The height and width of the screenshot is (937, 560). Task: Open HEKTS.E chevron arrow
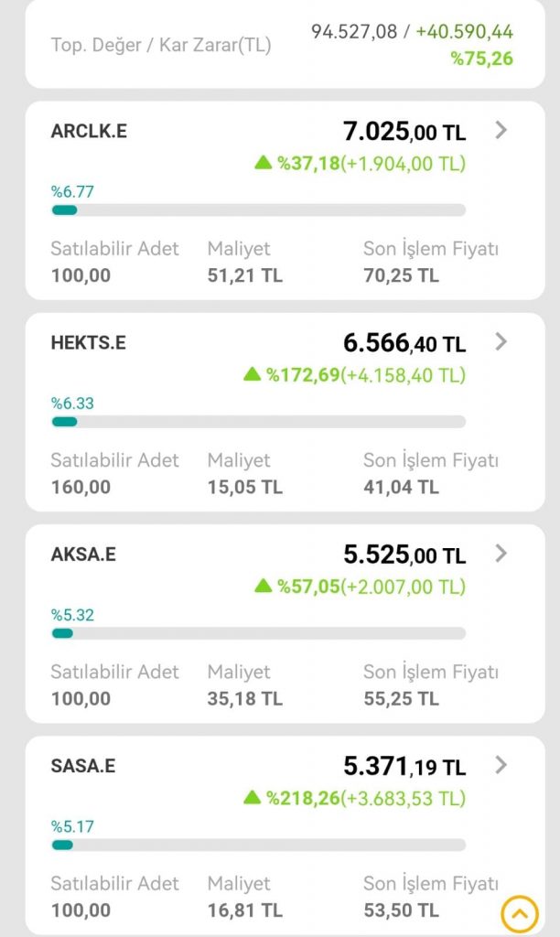coord(501,342)
